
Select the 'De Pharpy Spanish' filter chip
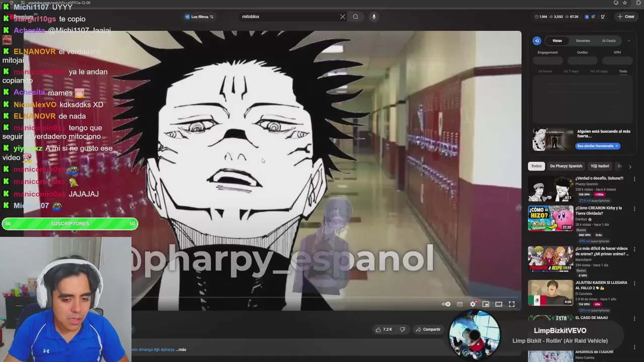566,166
